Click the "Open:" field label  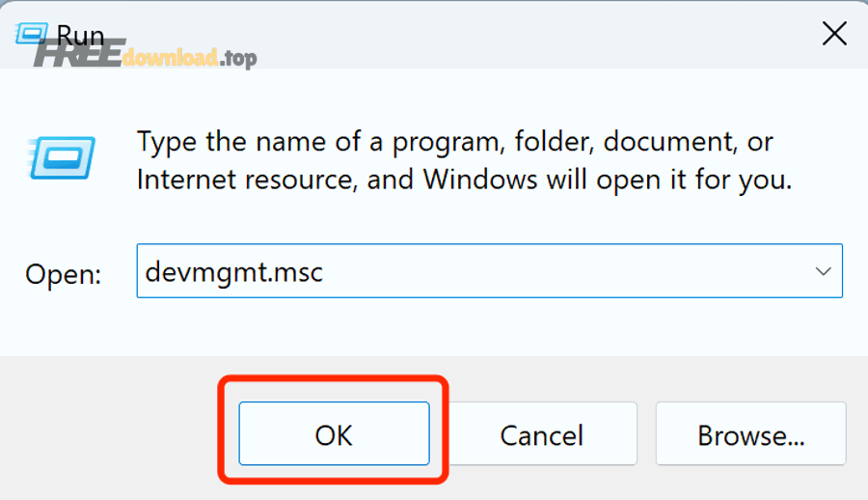coord(63,274)
